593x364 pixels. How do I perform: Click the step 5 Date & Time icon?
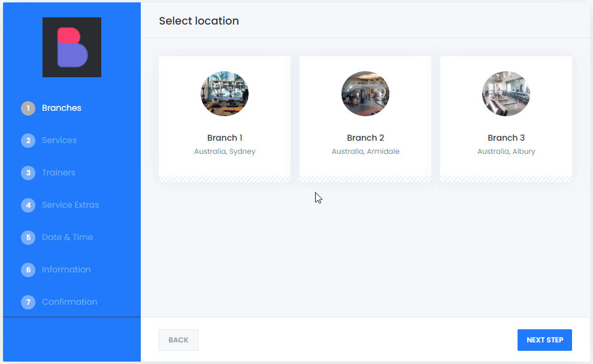click(x=28, y=237)
